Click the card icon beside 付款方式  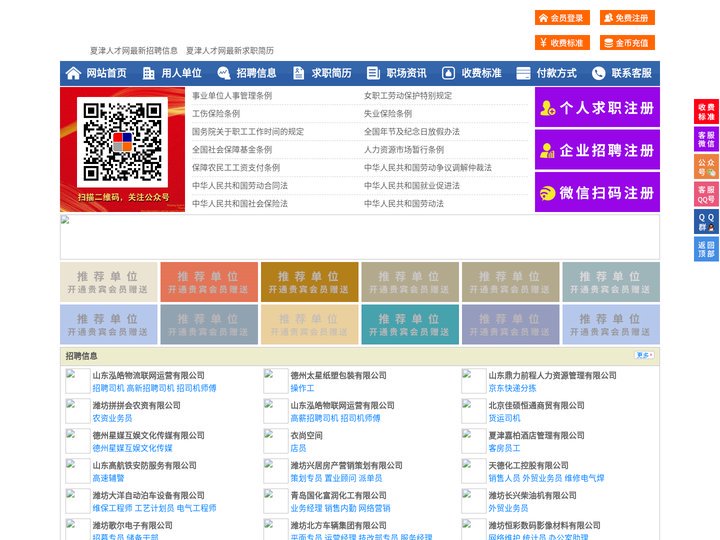(x=523, y=73)
